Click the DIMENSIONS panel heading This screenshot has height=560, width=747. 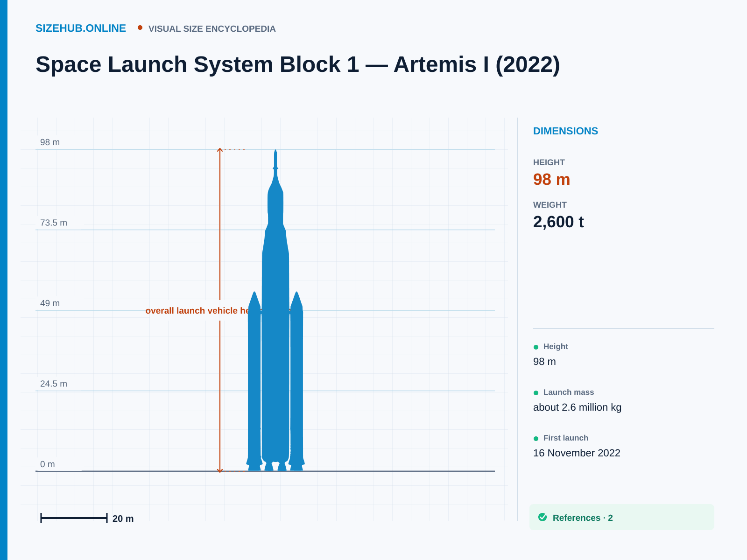point(565,131)
